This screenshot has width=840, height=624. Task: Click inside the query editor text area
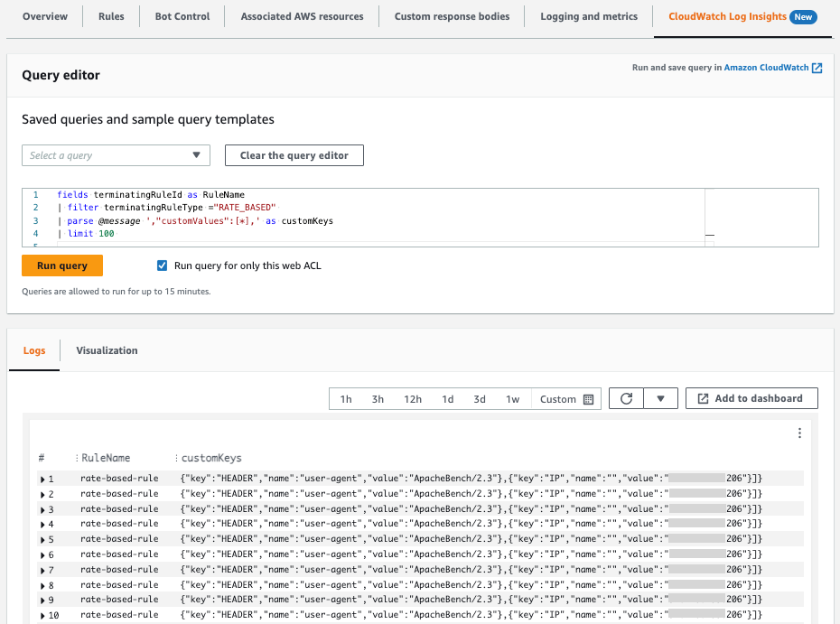click(x=361, y=212)
